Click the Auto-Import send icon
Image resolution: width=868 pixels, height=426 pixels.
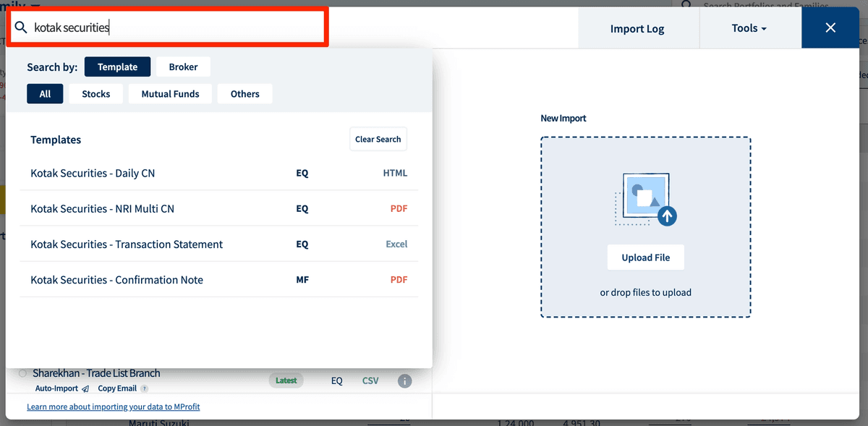(x=85, y=389)
